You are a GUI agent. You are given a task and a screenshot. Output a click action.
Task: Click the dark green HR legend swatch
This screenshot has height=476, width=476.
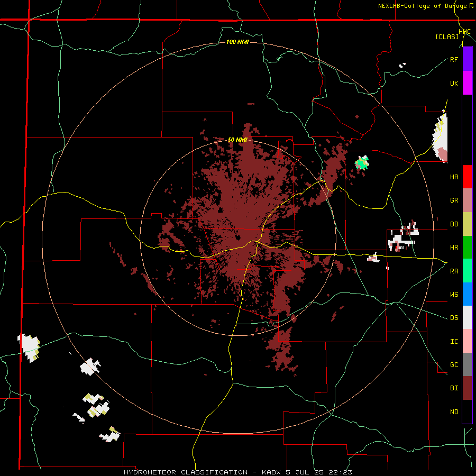[467, 247]
